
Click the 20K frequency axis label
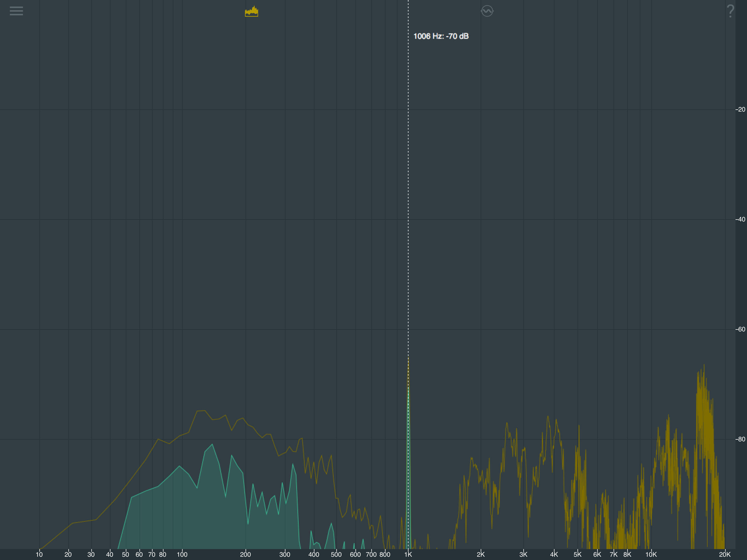(725, 554)
